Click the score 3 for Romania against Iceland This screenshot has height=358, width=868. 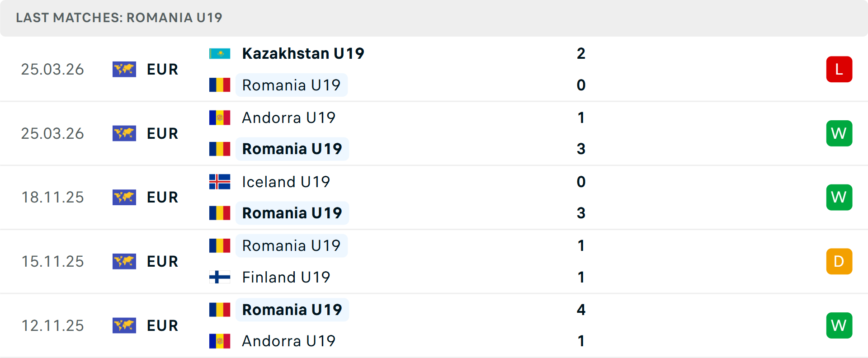(581, 212)
